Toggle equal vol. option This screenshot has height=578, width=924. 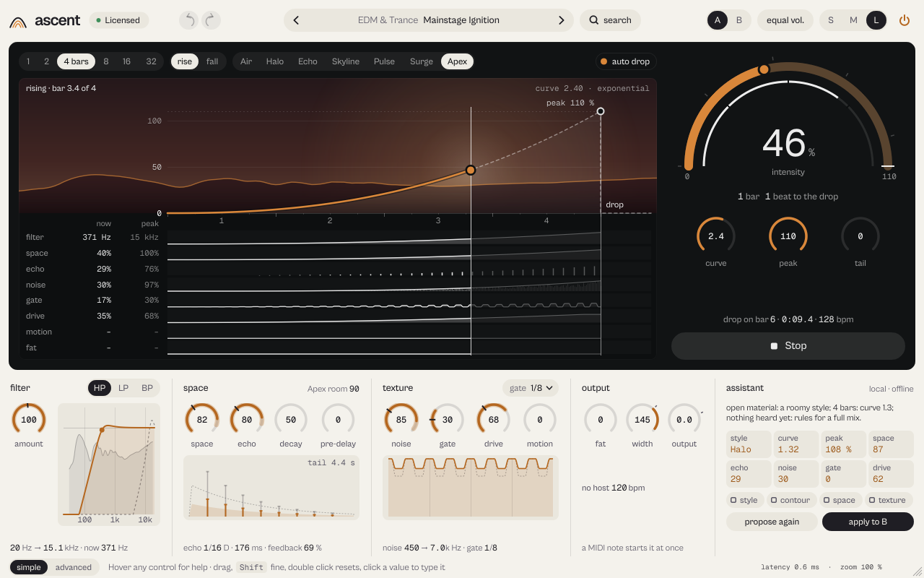(x=785, y=20)
